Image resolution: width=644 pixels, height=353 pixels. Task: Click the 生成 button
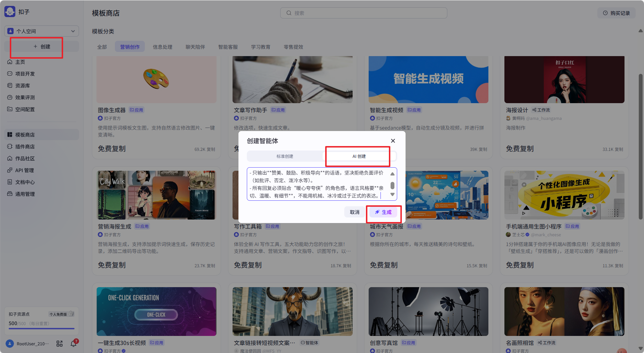click(383, 212)
